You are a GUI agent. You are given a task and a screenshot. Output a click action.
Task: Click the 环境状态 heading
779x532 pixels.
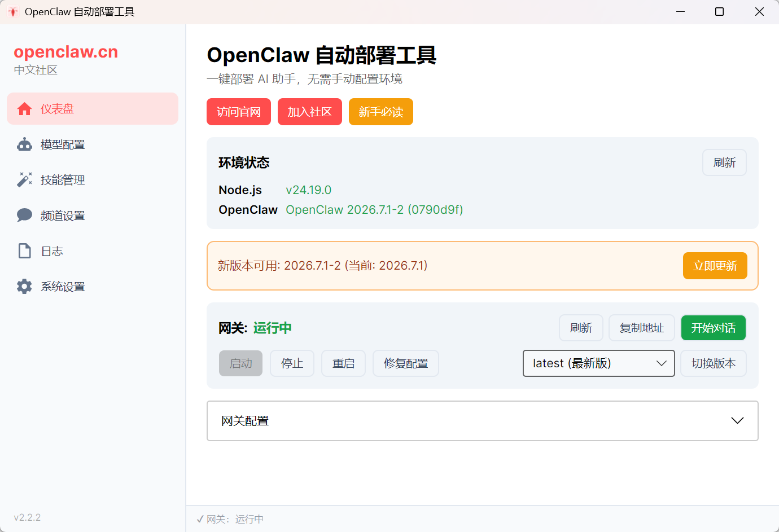244,163
